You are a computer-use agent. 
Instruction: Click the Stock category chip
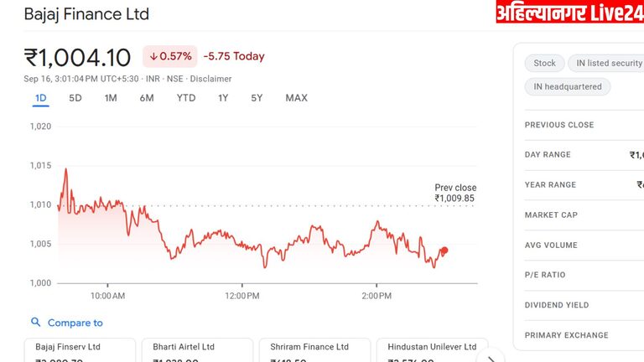[x=544, y=63]
